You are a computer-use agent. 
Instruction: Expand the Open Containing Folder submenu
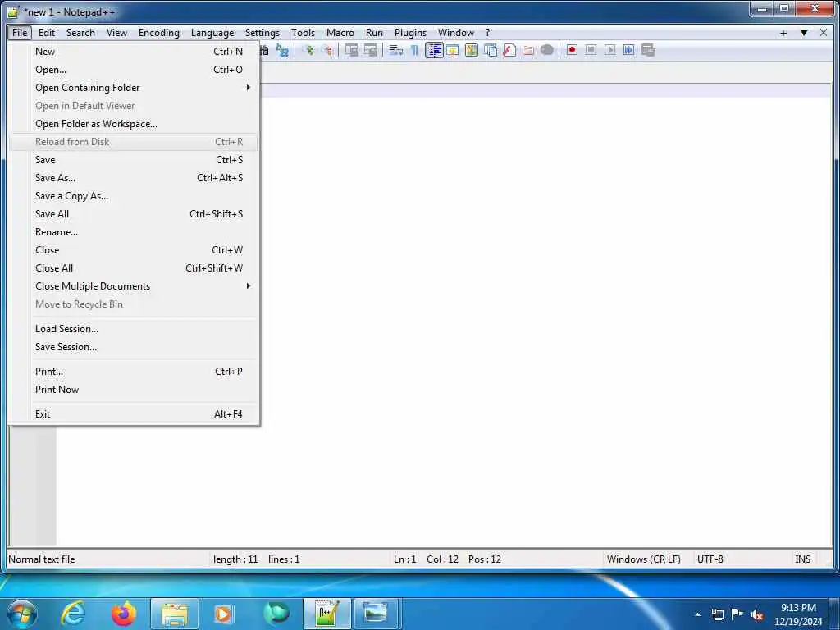134,87
